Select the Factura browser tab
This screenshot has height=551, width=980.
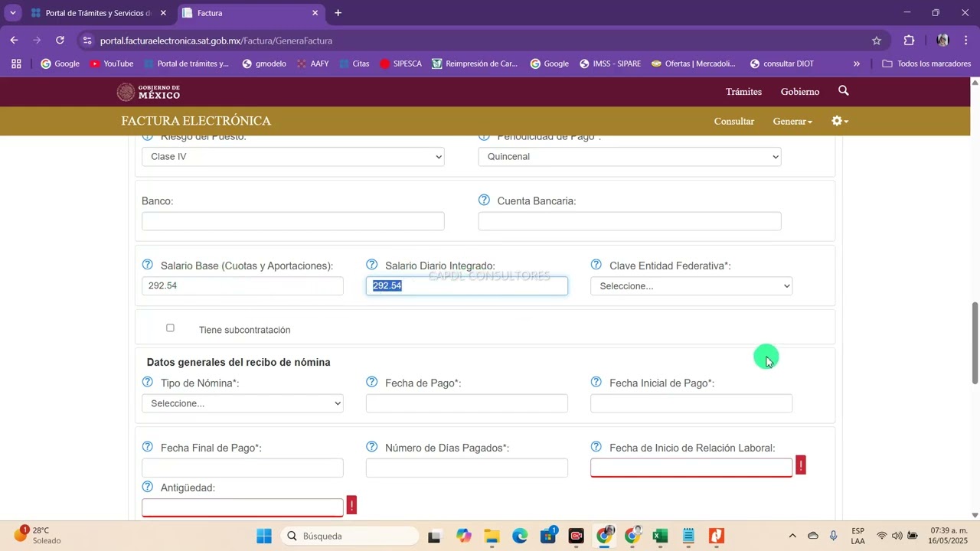[251, 13]
